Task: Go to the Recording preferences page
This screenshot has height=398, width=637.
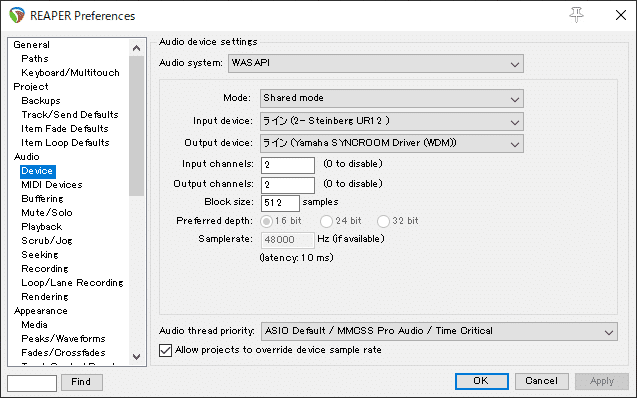Action: tap(45, 269)
